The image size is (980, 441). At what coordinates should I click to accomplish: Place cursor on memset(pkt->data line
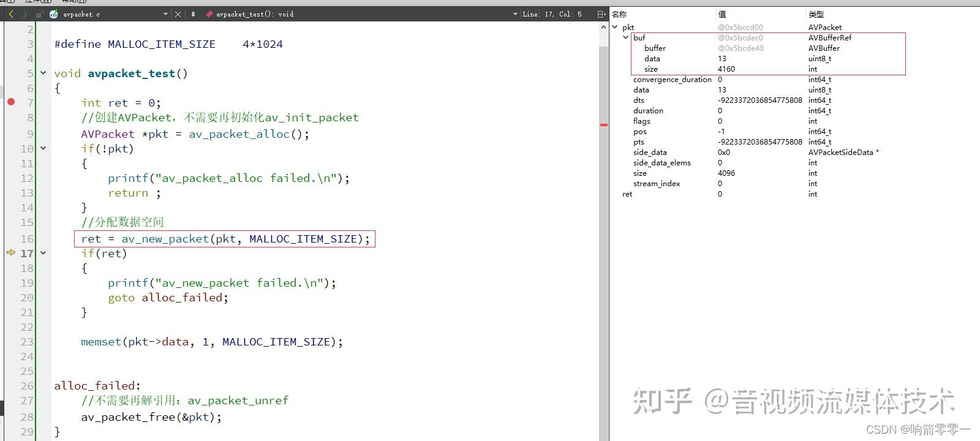point(212,342)
